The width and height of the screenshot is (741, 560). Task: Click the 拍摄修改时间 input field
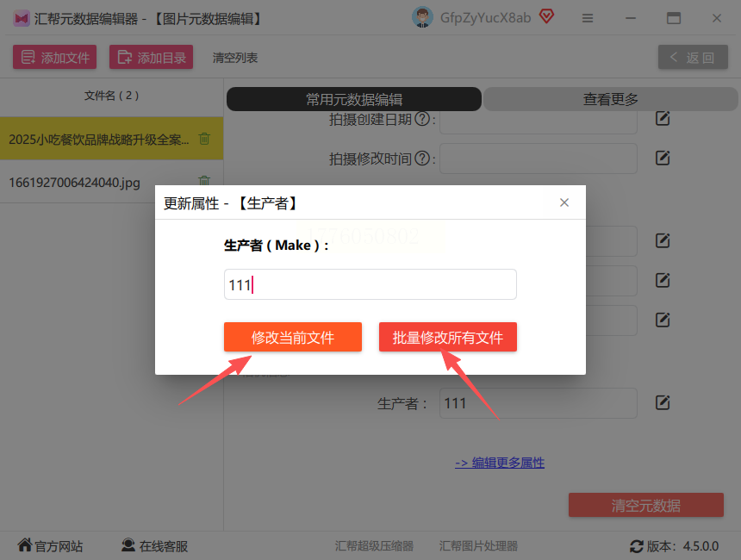pyautogui.click(x=539, y=159)
